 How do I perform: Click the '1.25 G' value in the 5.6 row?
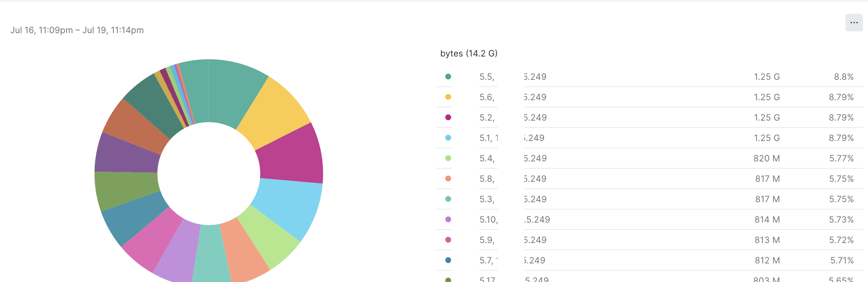[767, 97]
